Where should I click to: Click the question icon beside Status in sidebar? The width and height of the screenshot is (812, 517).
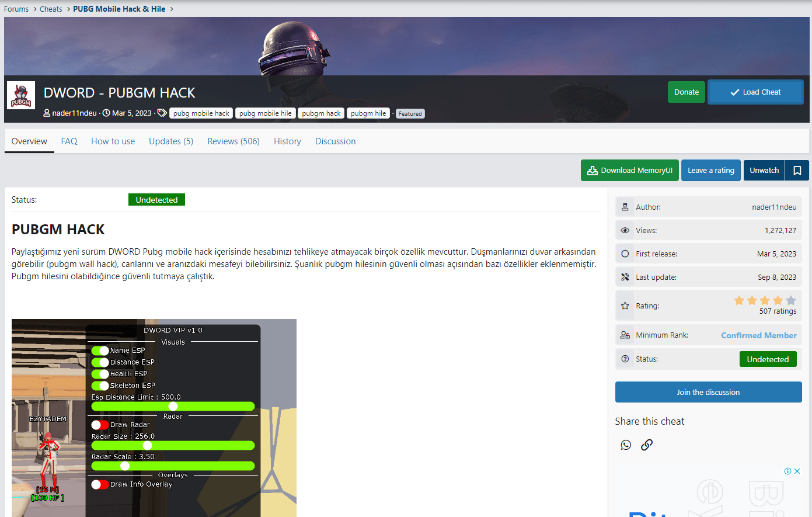(625, 359)
